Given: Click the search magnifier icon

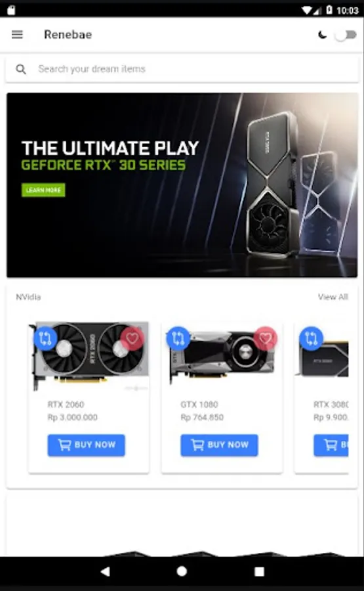Looking at the screenshot, I should click(21, 69).
